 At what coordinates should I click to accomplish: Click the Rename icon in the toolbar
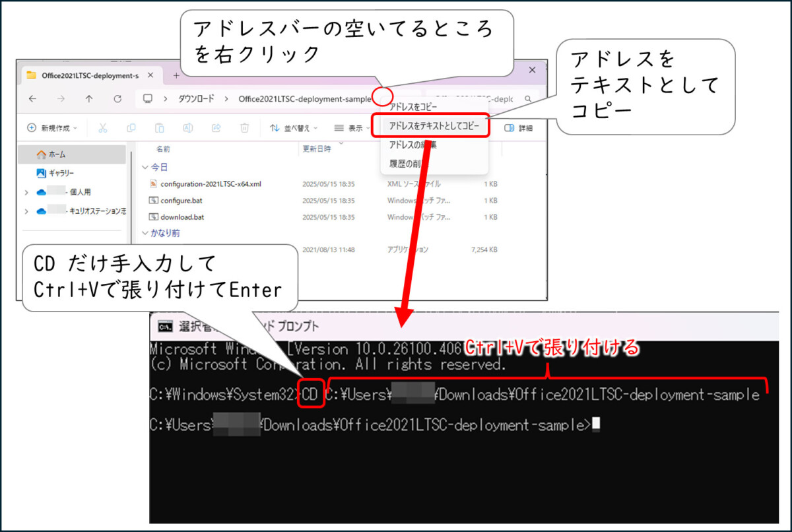pos(187,128)
